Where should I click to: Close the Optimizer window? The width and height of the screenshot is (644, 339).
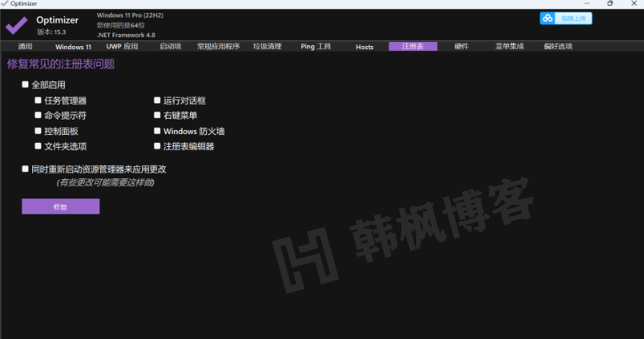(x=633, y=3)
